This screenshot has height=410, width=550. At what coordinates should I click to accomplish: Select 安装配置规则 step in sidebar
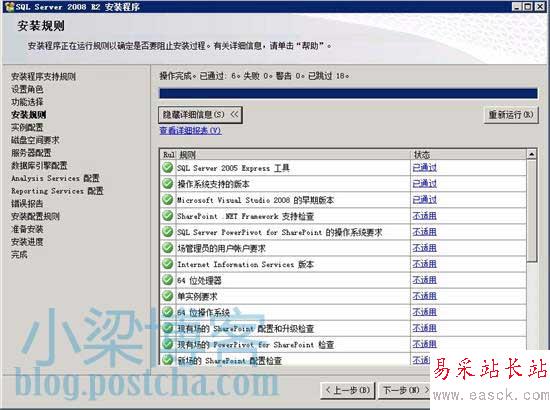(35, 216)
